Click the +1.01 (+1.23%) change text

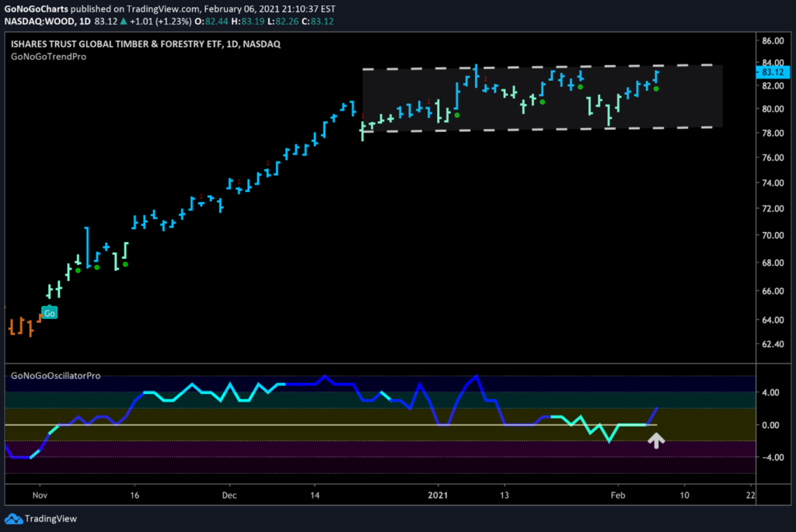pos(160,21)
